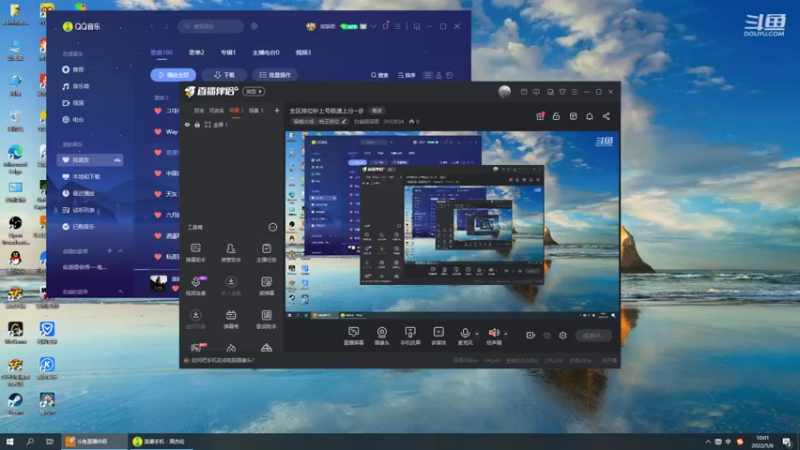Toggle preview eye icon in bottom bar
Viewport: 800px width, 450px height.
[547, 335]
